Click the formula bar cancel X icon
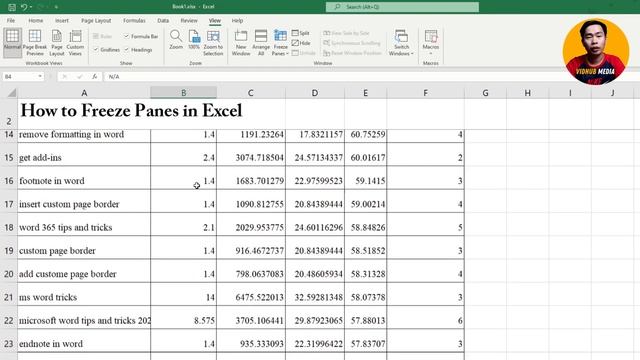Image resolution: width=640 pixels, height=360 pixels. pos(64,76)
